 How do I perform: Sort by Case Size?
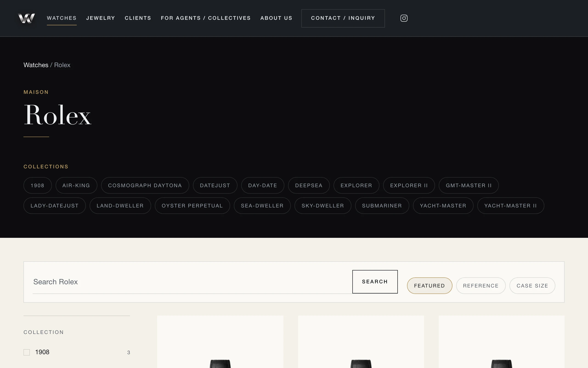coord(532,286)
